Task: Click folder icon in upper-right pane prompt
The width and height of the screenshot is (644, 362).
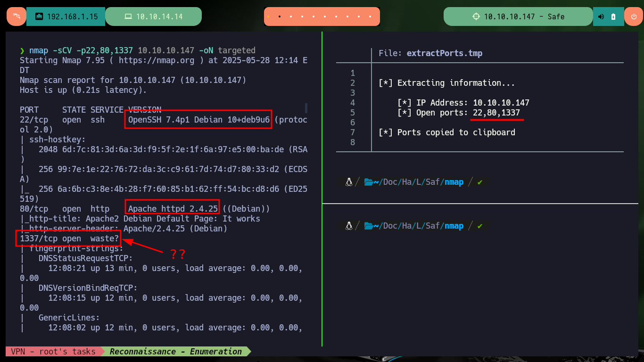Action: (369, 182)
